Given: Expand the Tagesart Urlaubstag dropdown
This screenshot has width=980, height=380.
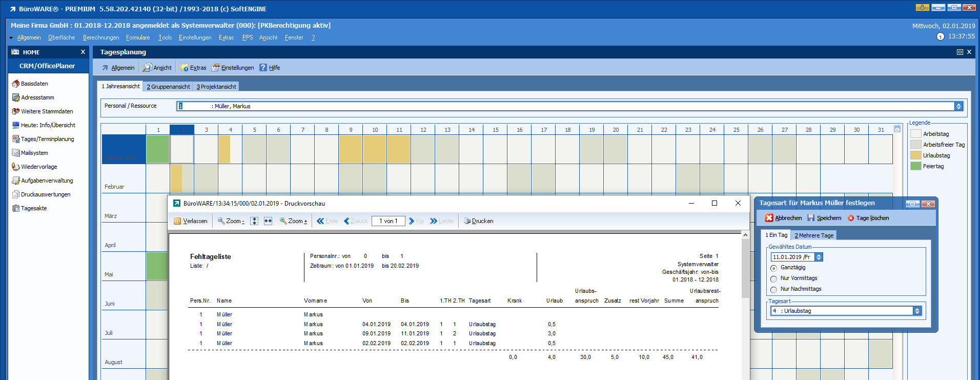Looking at the screenshot, I should (x=917, y=311).
